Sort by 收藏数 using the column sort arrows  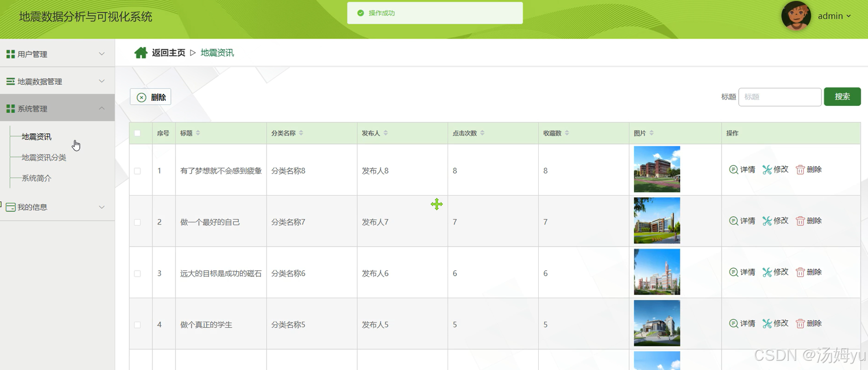567,133
